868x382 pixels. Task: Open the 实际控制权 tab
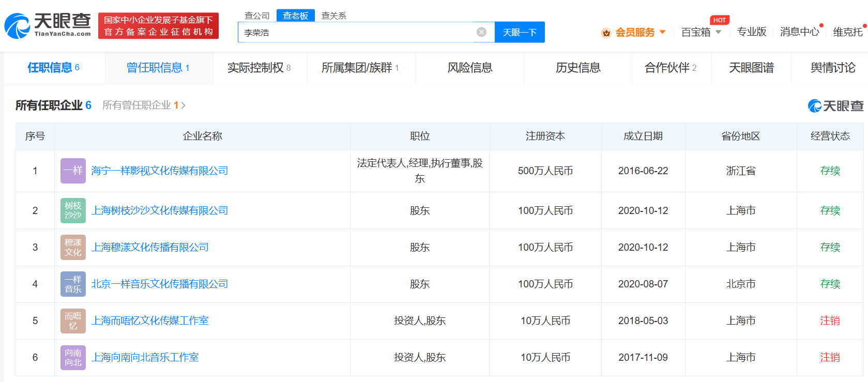259,68
